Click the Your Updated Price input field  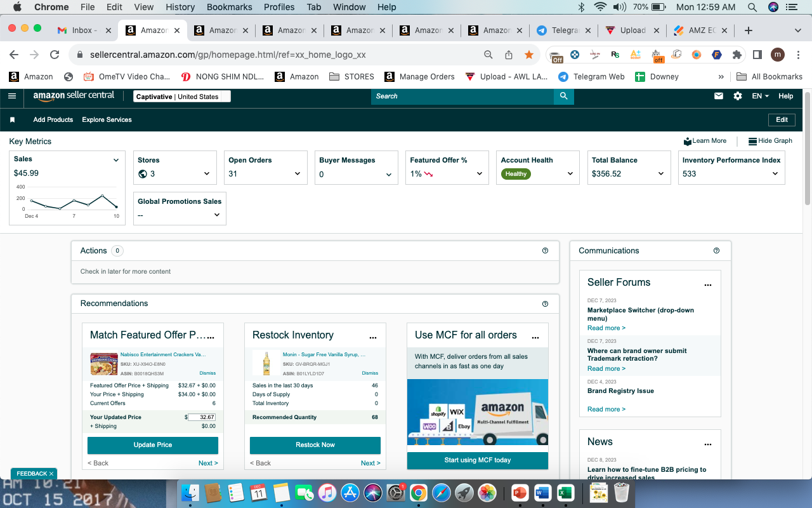coord(202,417)
